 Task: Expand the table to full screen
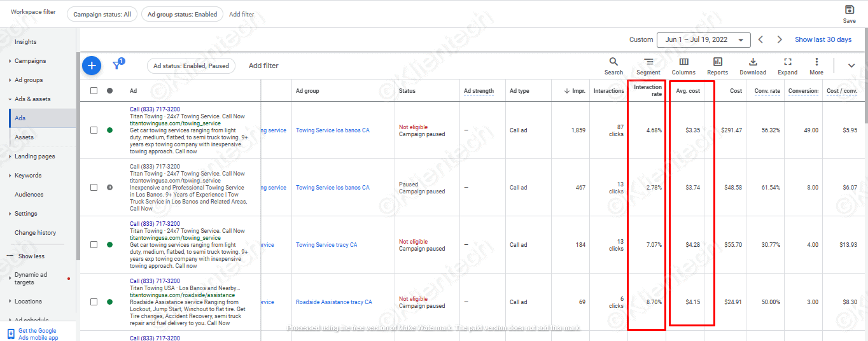[787, 66]
